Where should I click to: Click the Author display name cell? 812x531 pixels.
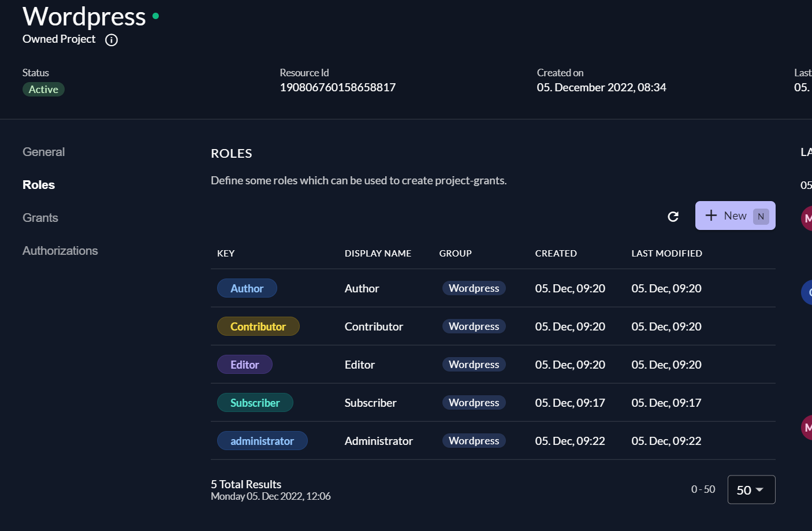[x=362, y=288]
